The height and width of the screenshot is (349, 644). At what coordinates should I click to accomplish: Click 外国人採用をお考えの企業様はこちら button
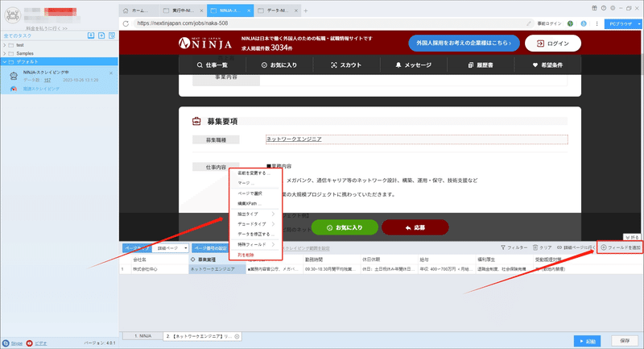point(464,44)
